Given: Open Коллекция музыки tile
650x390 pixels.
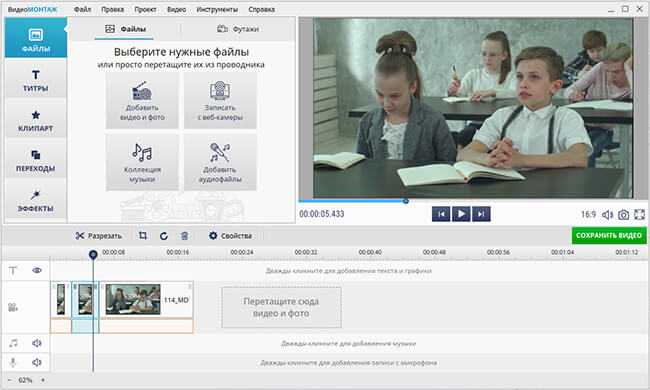Looking at the screenshot, I should [142, 162].
